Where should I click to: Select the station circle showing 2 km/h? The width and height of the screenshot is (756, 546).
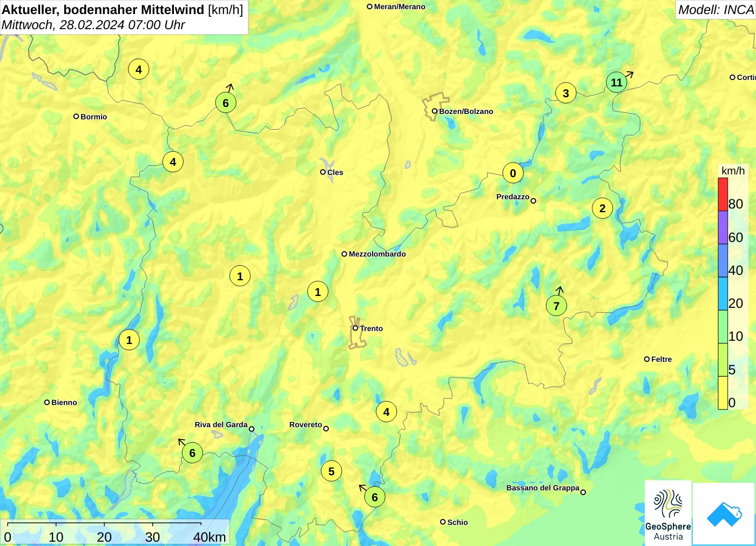(603, 208)
